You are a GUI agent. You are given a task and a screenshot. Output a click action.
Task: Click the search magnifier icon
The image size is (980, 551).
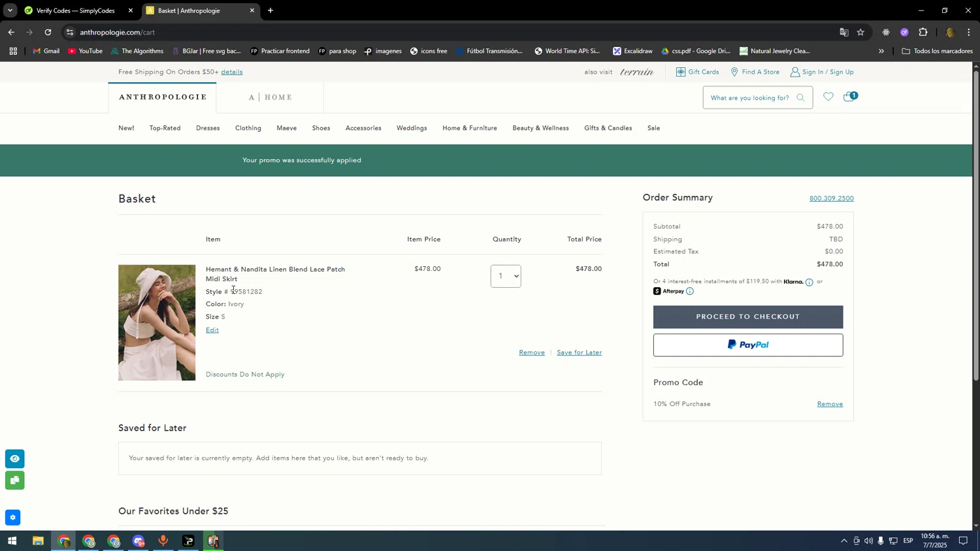tap(800, 98)
